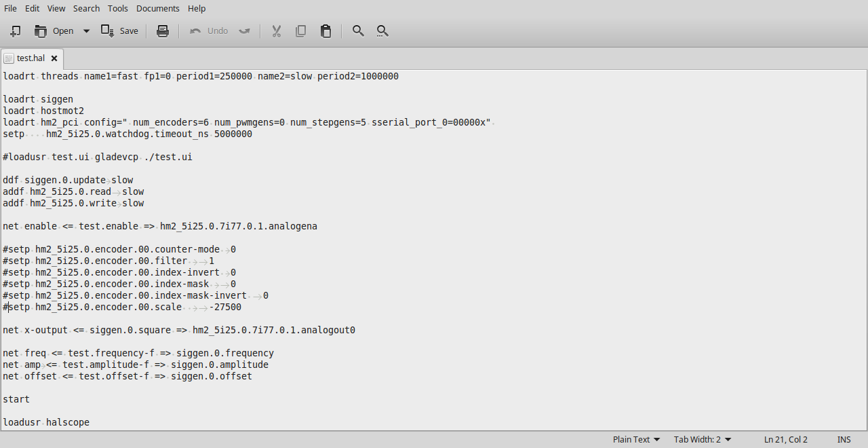Undo the last action
The image size is (868, 448).
[209, 31]
